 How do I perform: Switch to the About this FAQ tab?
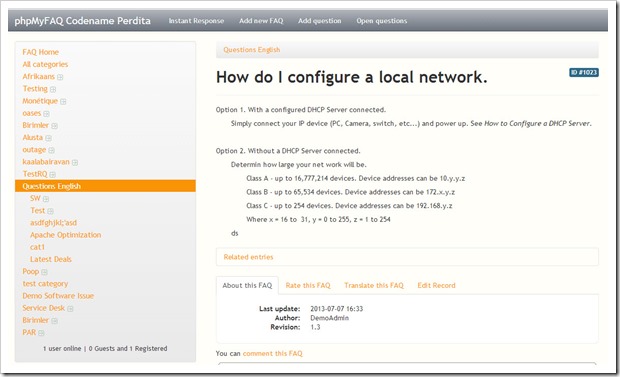[x=247, y=285]
